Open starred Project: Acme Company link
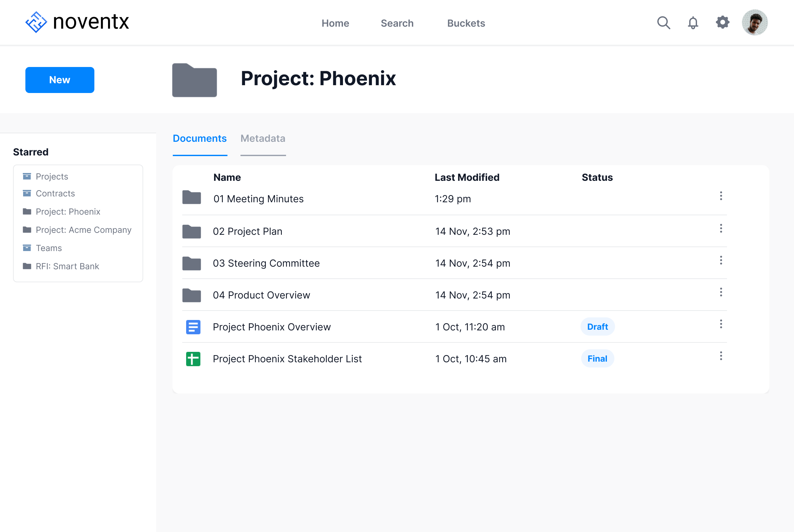Viewport: 794px width, 532px height. (x=84, y=230)
